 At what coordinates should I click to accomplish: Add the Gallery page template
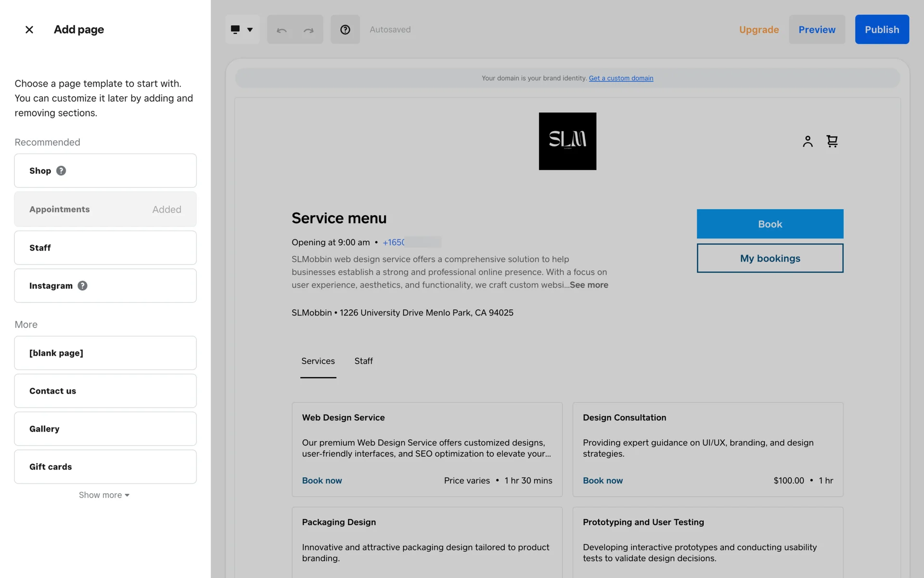105,429
